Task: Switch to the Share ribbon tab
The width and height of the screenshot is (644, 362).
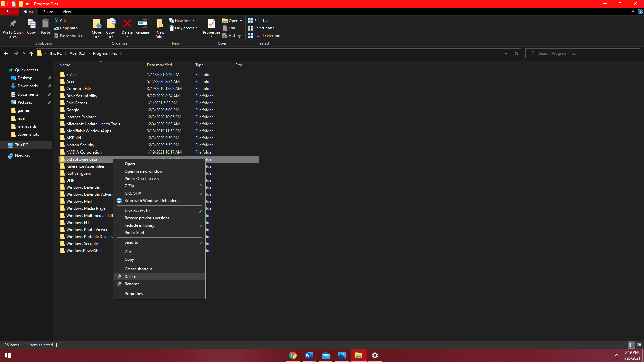Action: point(48,12)
